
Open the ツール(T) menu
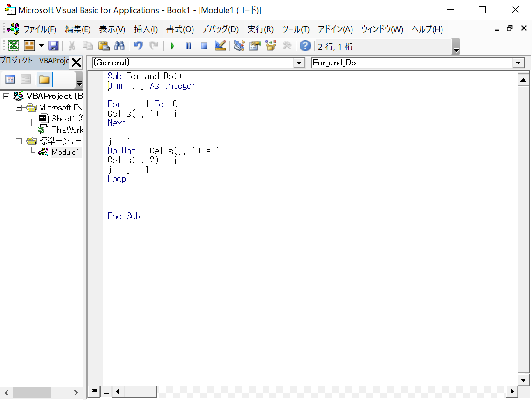[296, 29]
